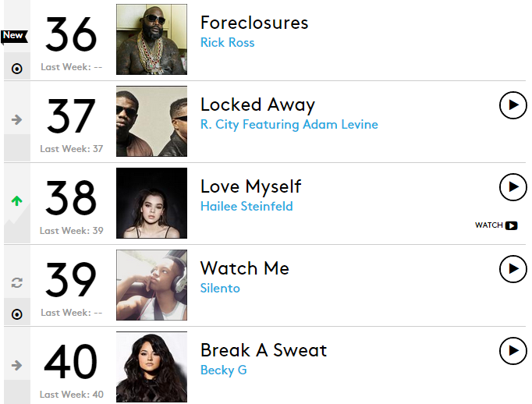
Task: Click the Watch video icon for Love Myself
Action: [496, 225]
